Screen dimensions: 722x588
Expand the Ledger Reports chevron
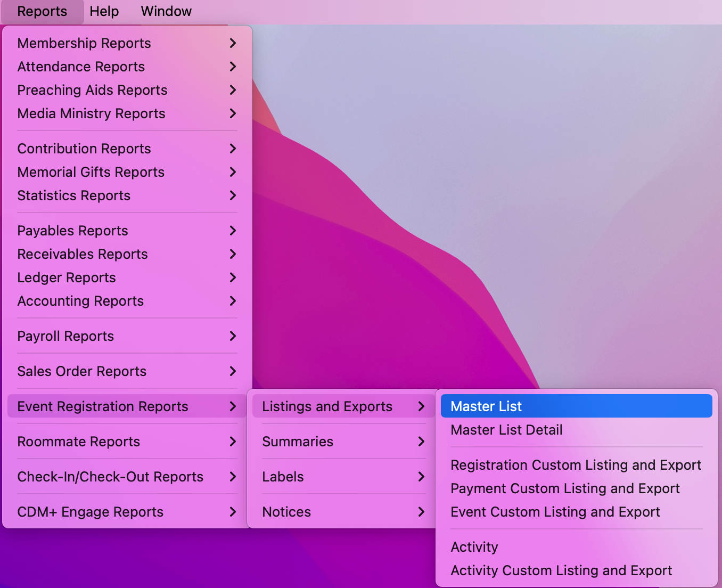tap(233, 277)
